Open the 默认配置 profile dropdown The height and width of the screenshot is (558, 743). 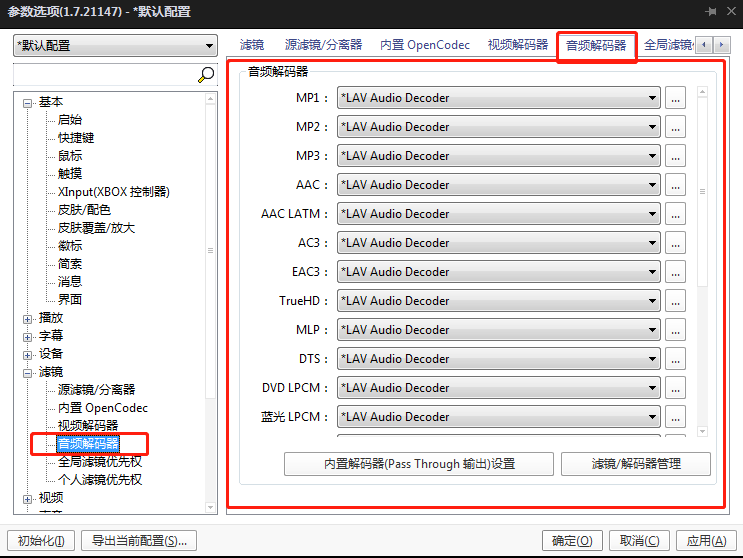[115, 46]
